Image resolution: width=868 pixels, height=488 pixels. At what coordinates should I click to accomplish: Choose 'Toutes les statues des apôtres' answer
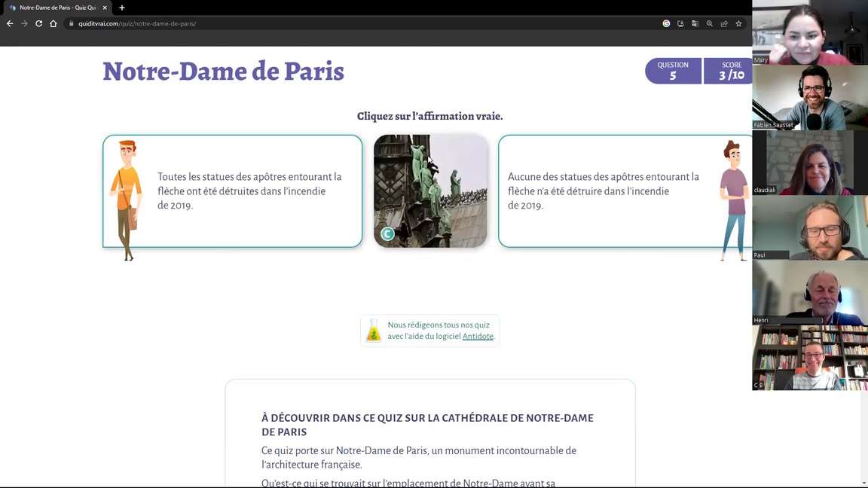point(233,191)
